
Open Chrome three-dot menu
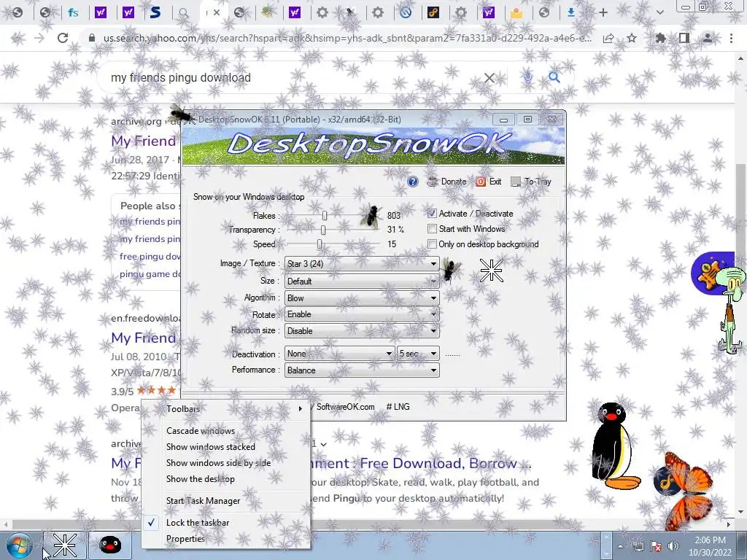(x=731, y=38)
